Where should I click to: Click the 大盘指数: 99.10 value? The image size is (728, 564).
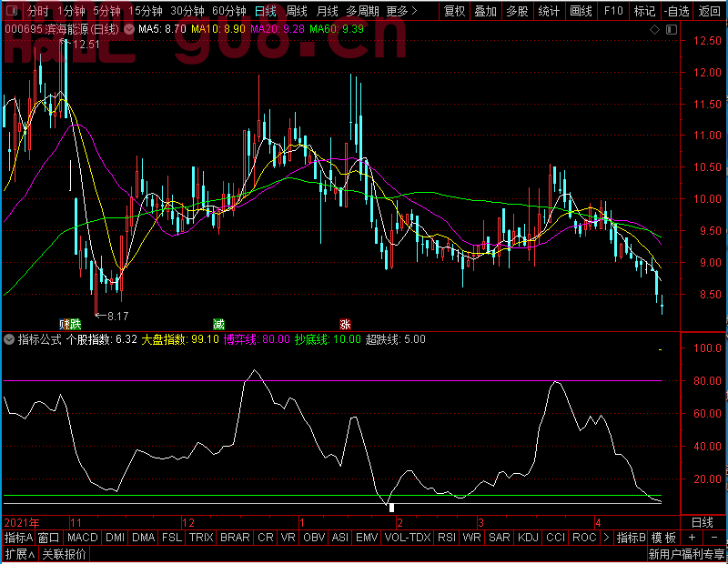(x=179, y=339)
